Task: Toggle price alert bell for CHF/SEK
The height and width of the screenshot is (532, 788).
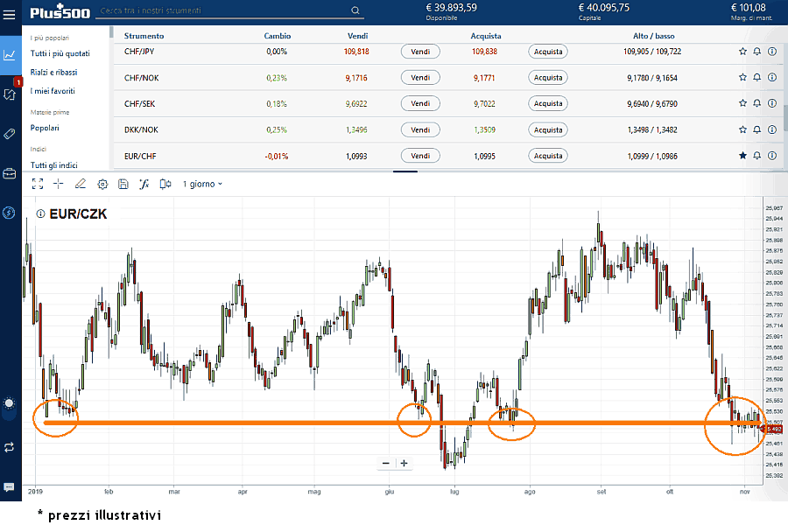Action: 757,104
